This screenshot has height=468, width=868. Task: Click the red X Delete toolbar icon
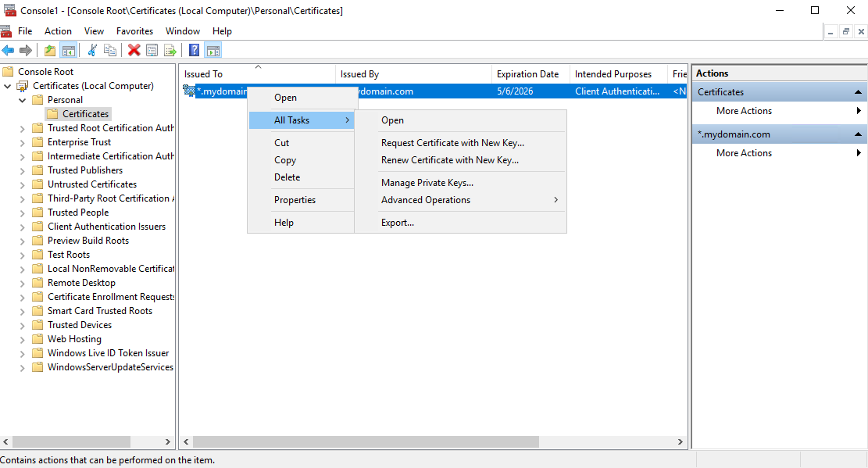[134, 50]
